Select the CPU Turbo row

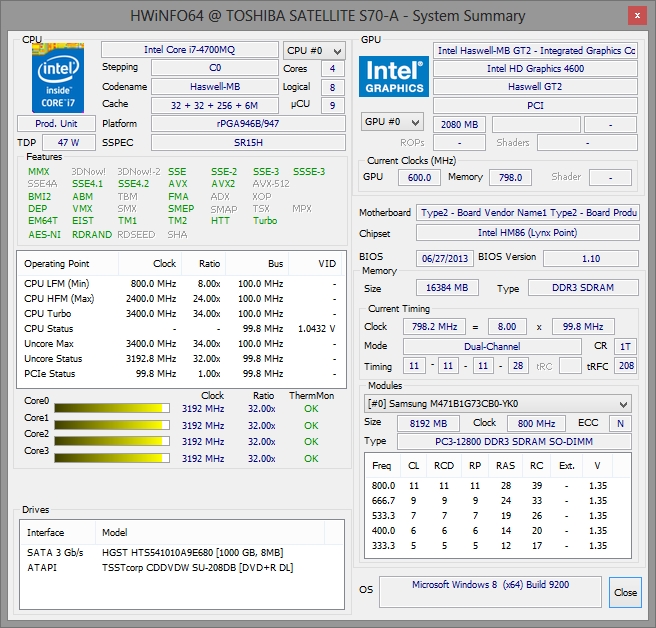pos(181,314)
